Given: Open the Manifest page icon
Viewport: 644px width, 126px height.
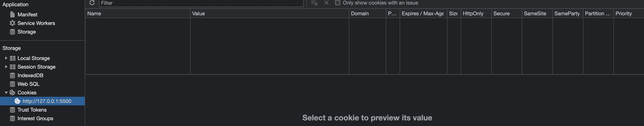Looking at the screenshot, I should pos(12,14).
